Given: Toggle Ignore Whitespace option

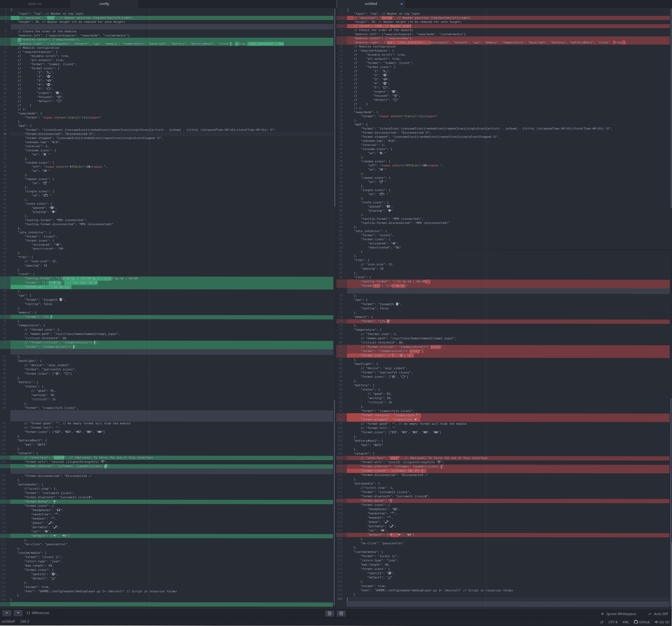Looking at the screenshot, I should pos(618,614).
